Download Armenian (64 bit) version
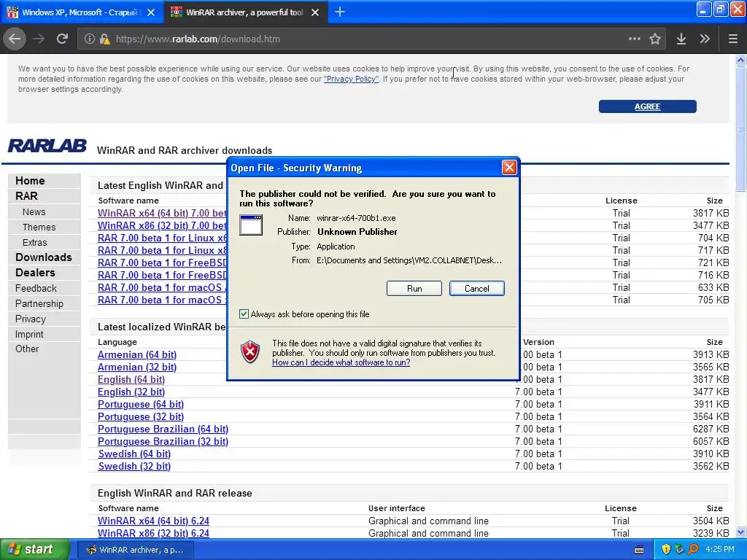Screen dimensions: 747x560 [x=137, y=355]
